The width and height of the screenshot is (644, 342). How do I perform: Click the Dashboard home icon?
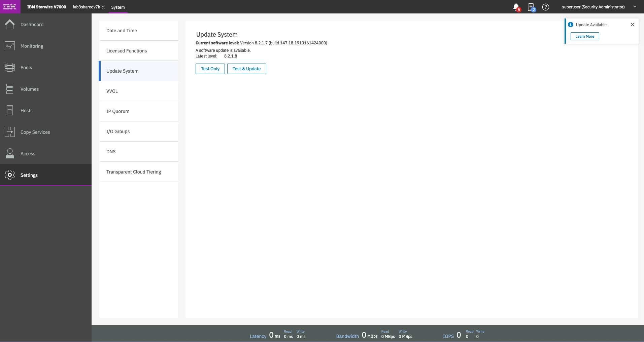coord(10,25)
